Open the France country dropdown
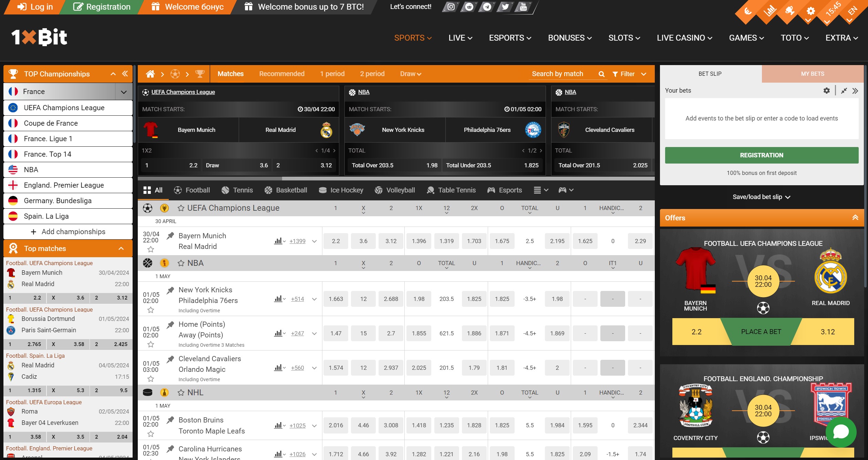868x460 pixels. click(124, 92)
